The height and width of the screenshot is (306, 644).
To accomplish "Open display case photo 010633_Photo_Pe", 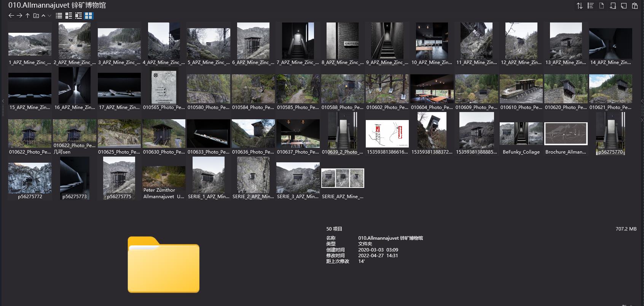I will pos(209,134).
